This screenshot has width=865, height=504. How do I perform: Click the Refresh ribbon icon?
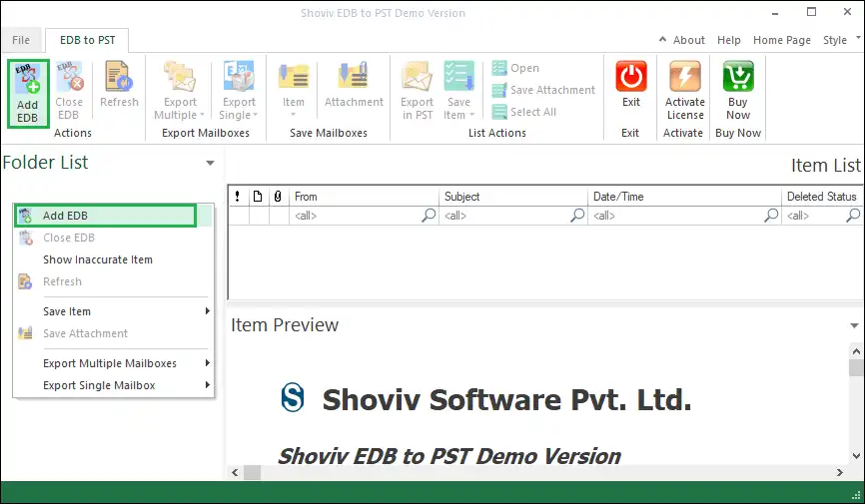[119, 77]
